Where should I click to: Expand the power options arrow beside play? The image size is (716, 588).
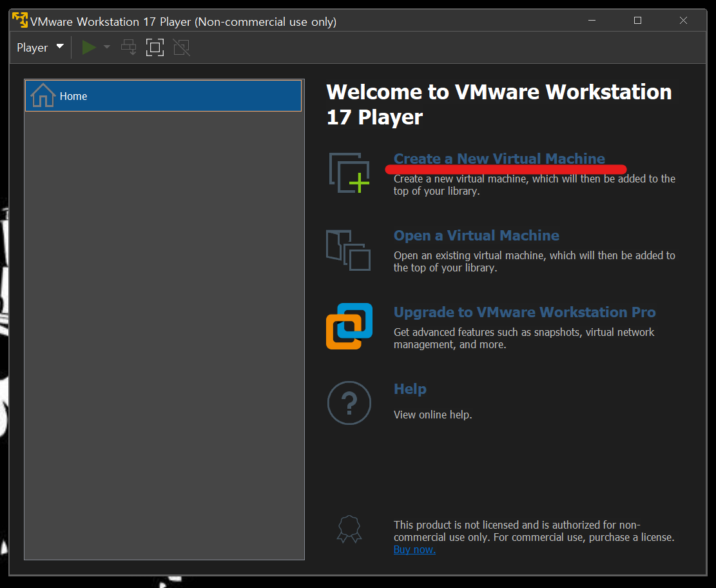107,47
